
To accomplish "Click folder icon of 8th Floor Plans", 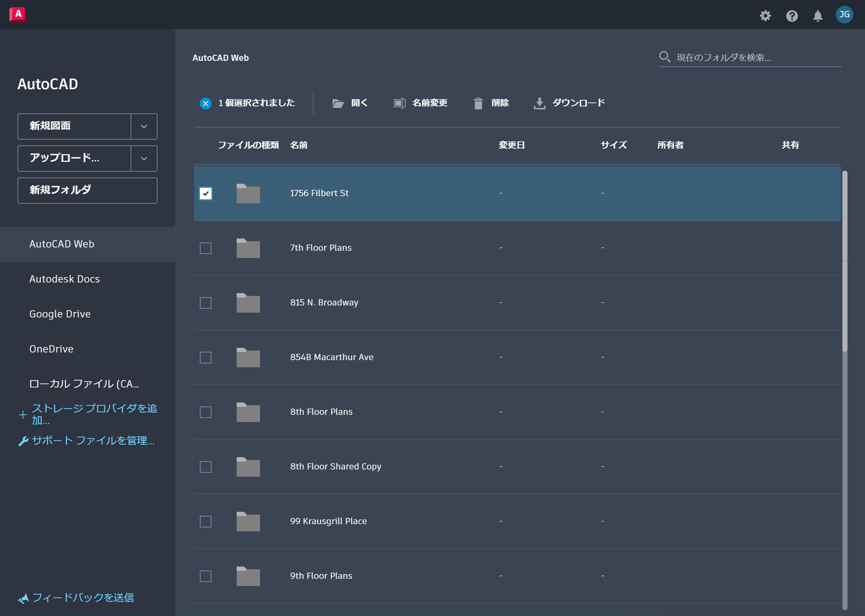I will click(x=248, y=412).
